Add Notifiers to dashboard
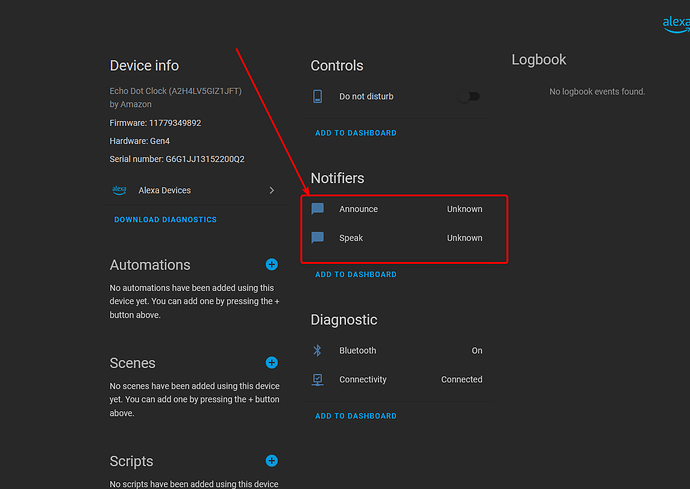The height and width of the screenshot is (489, 690). click(x=356, y=274)
